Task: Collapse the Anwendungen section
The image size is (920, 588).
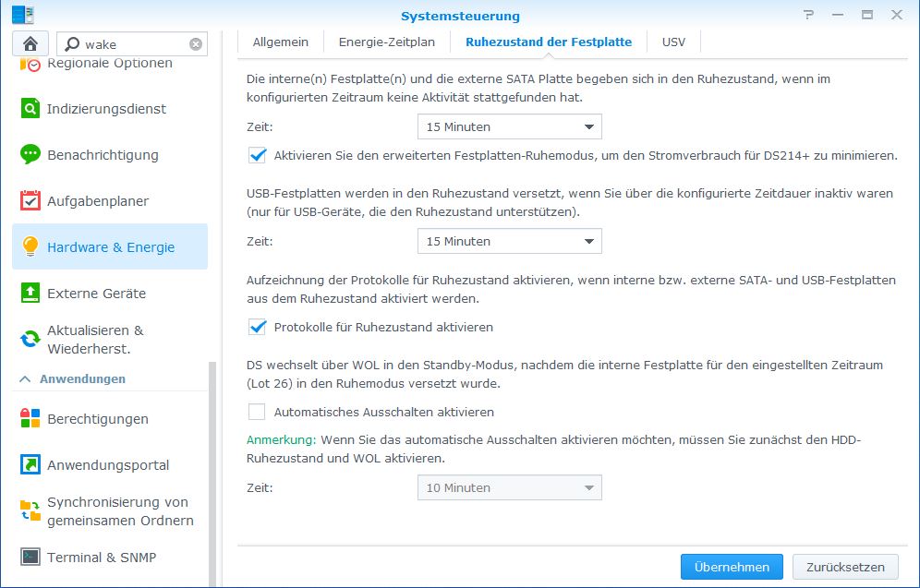Action: pyautogui.click(x=25, y=378)
